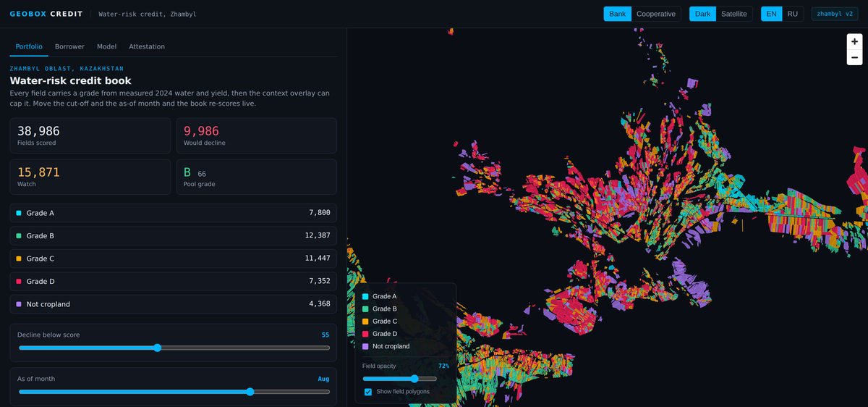The height and width of the screenshot is (407, 868).
Task: Click the field opacity value 72%
Action: click(x=443, y=366)
